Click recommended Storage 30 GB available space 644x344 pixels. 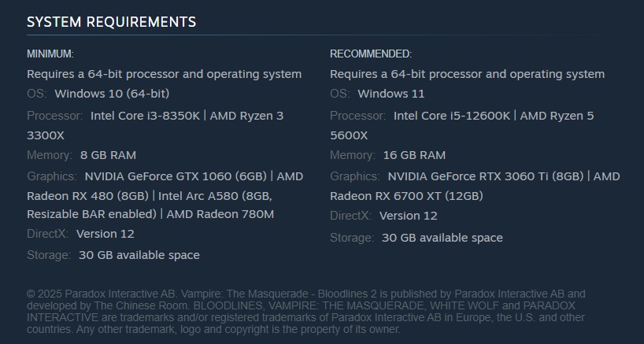pos(442,238)
